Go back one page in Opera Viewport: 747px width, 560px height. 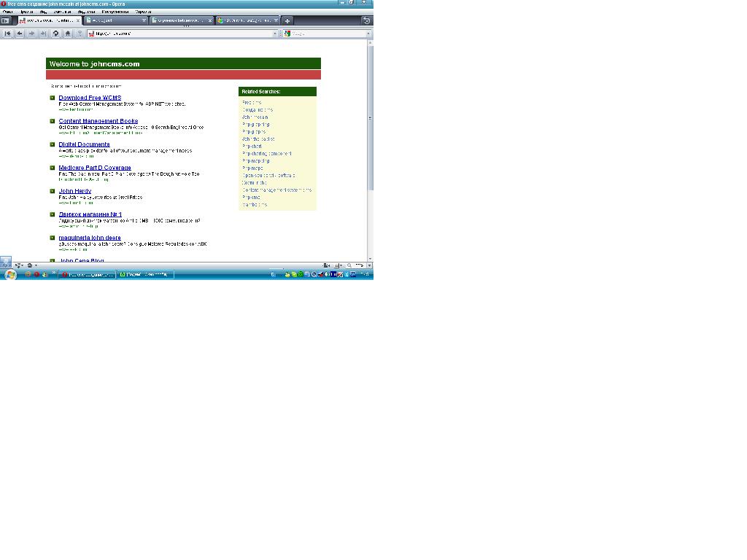click(x=19, y=34)
